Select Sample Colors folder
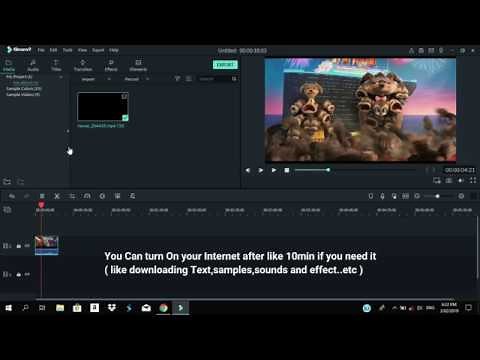 point(24,89)
